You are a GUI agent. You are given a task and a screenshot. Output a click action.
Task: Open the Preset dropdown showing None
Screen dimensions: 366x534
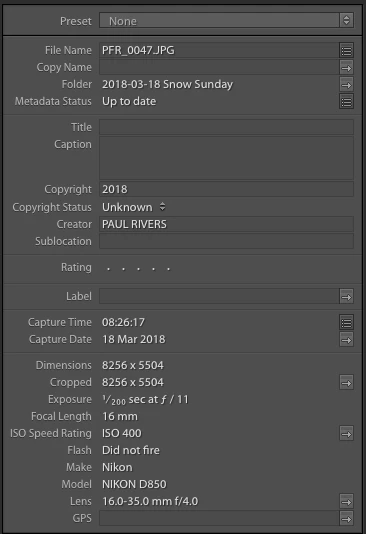(x=226, y=21)
